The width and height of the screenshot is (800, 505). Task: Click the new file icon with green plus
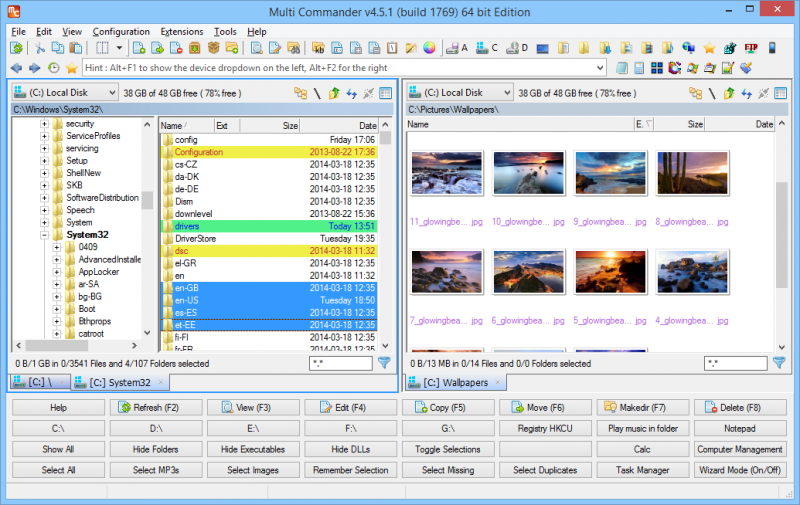click(139, 48)
